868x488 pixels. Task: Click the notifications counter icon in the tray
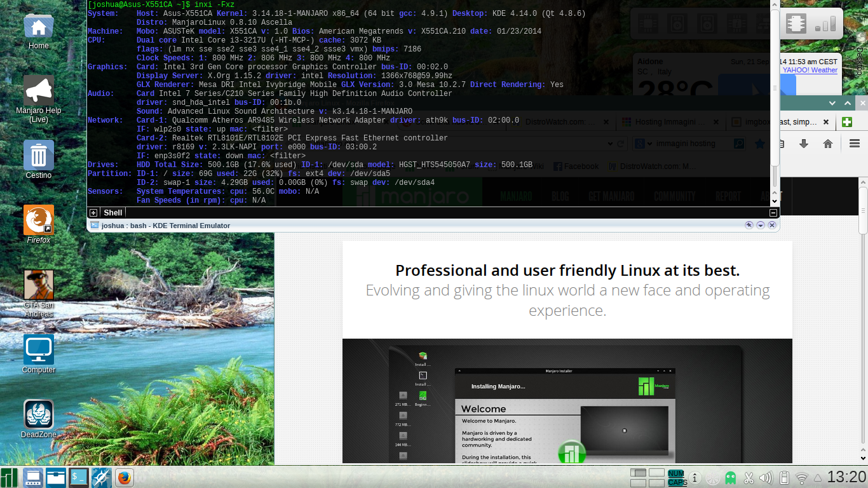point(695,478)
